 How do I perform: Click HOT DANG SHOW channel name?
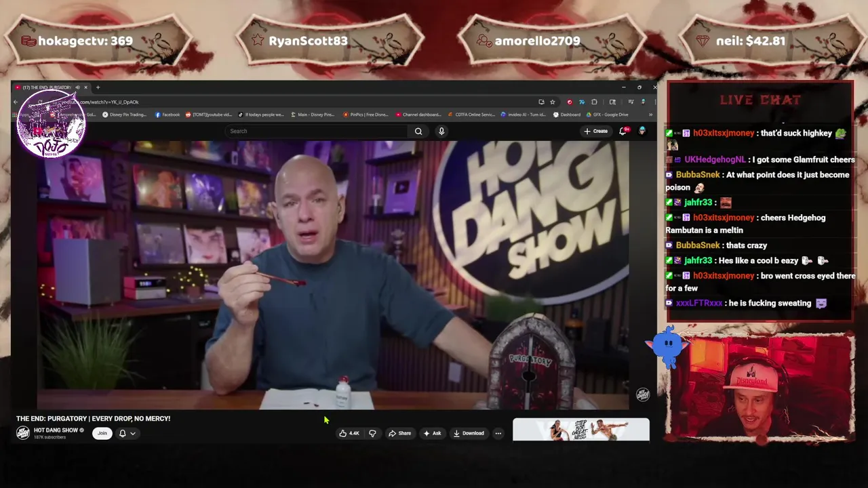[x=56, y=430]
